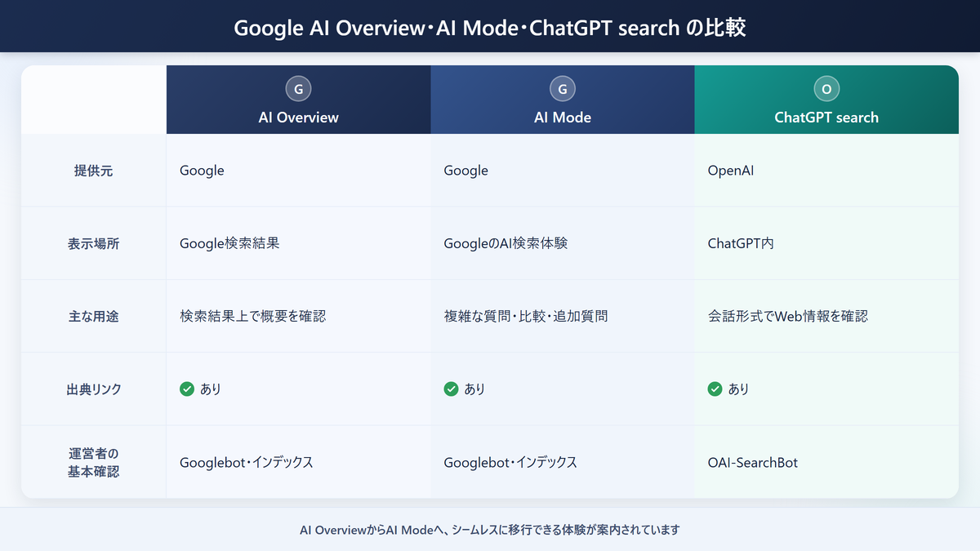
Task: Click the green checkmark in ChatGPT search column
Action: [715, 389]
